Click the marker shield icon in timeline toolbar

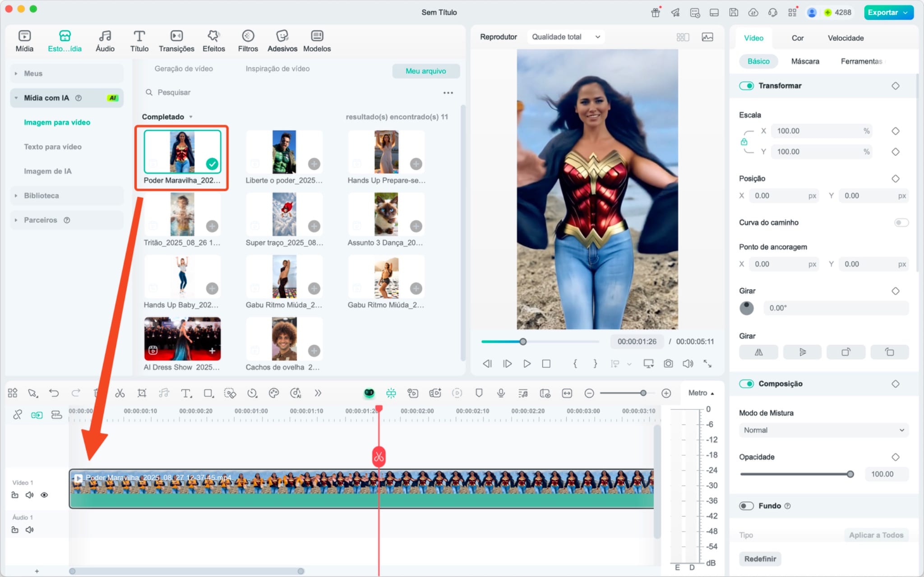[479, 393]
